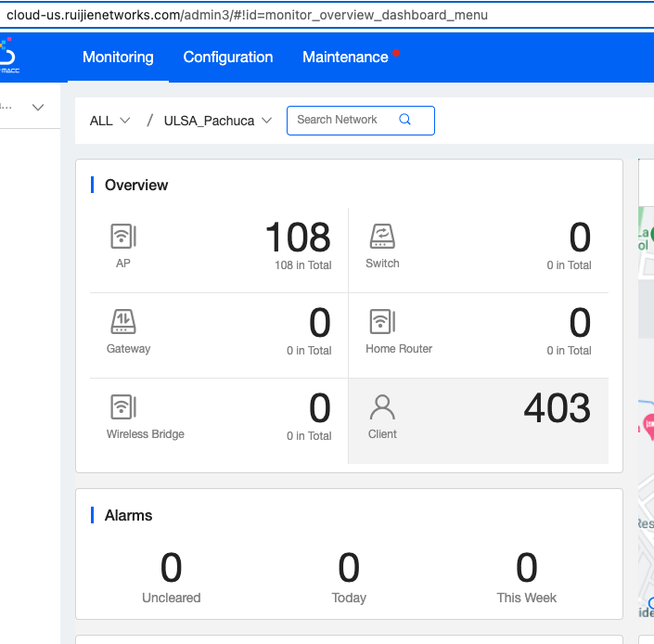This screenshot has height=644, width=654.
Task: Click the AP device icon
Action: [x=123, y=237]
